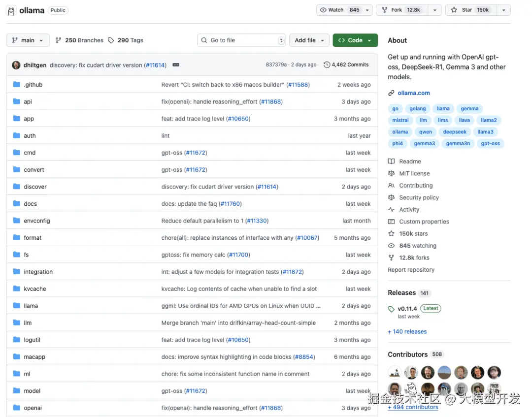
Task: Click the search magnifier icon in Go to file
Action: 204,40
